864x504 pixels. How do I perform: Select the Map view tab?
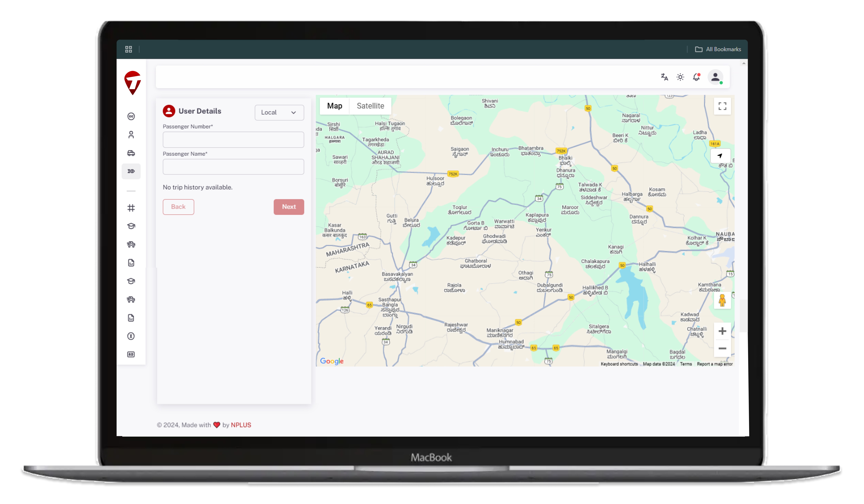334,106
